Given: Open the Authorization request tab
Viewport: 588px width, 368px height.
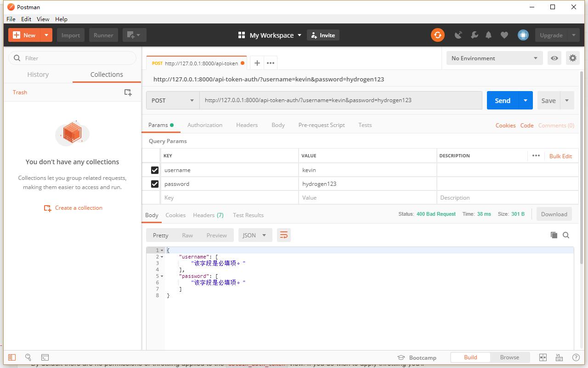Looking at the screenshot, I should click(205, 125).
